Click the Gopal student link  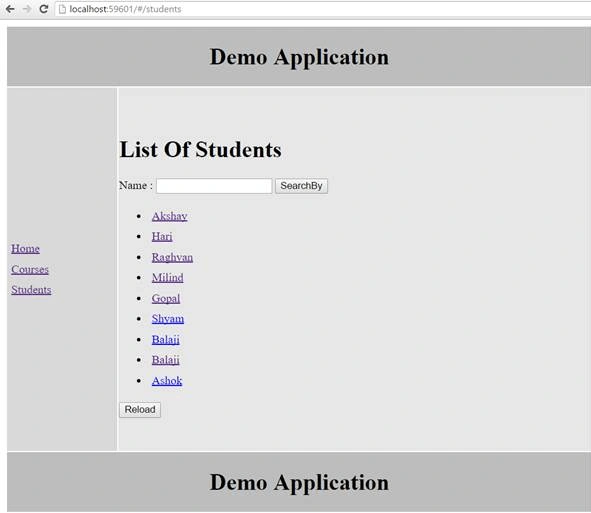166,299
